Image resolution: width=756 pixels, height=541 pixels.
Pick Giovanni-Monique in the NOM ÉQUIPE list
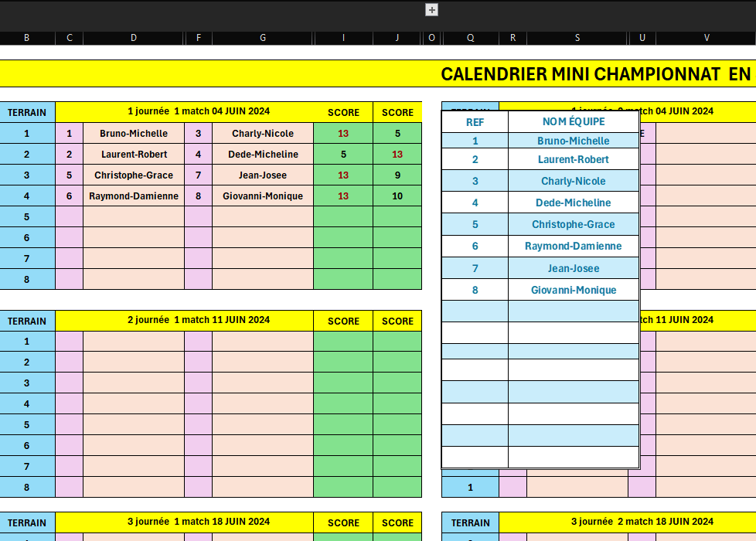pyautogui.click(x=574, y=291)
